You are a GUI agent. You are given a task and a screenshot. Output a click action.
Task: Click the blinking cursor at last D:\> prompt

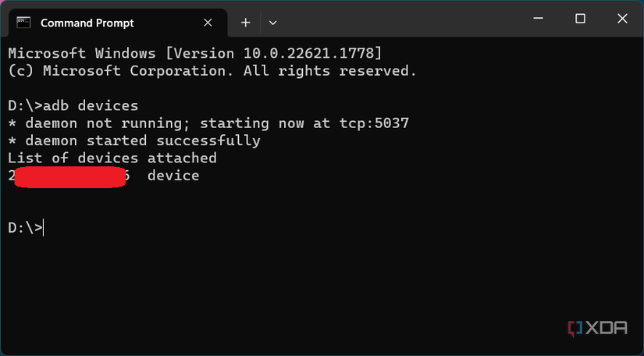coord(43,227)
